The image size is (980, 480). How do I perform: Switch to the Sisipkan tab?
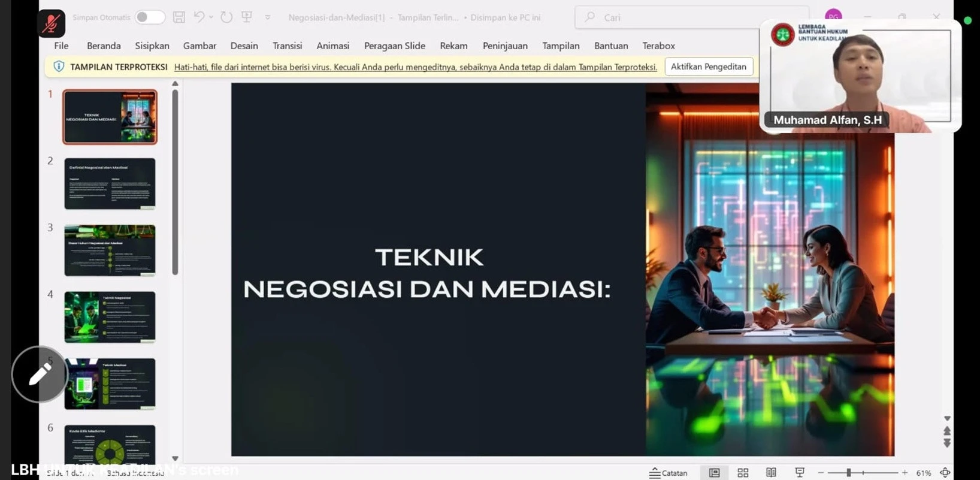152,46
